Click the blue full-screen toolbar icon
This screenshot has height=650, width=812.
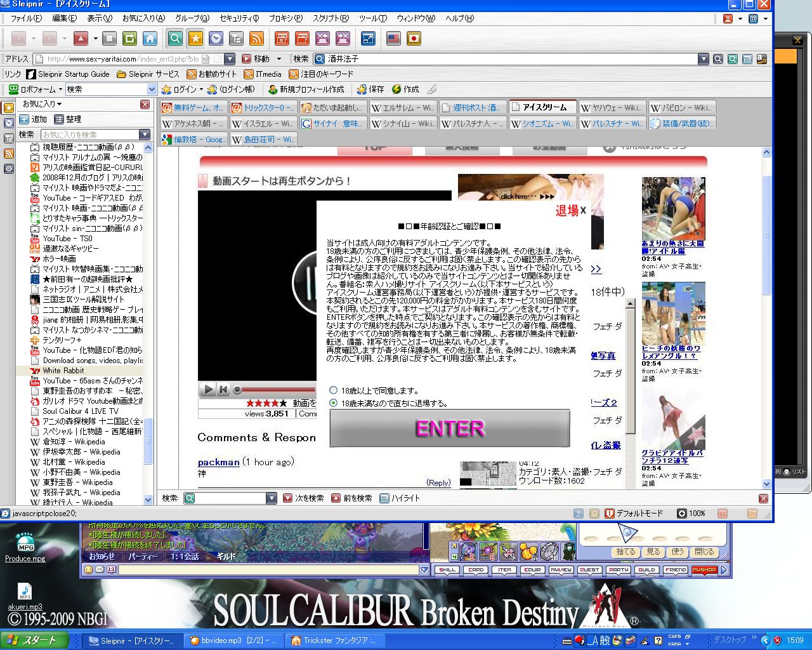point(368,39)
